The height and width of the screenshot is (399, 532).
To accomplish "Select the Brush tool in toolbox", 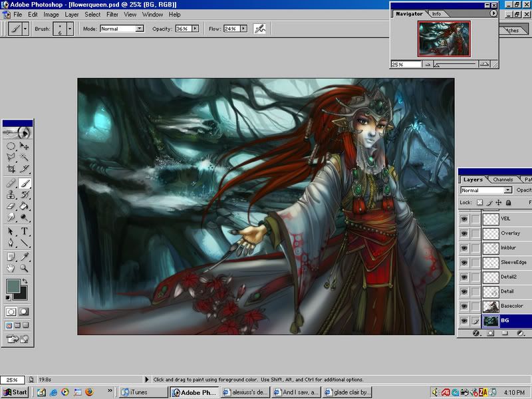I will [25, 184].
